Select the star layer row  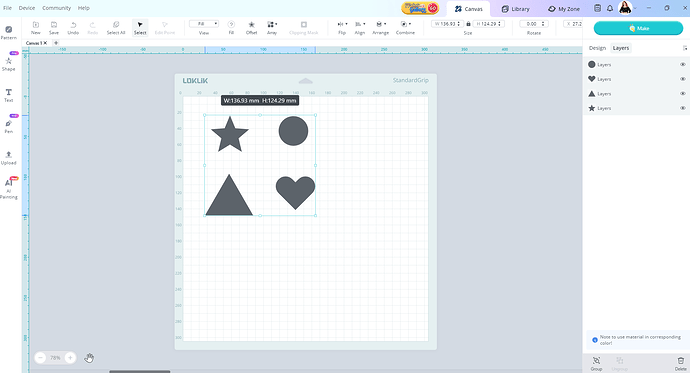636,108
